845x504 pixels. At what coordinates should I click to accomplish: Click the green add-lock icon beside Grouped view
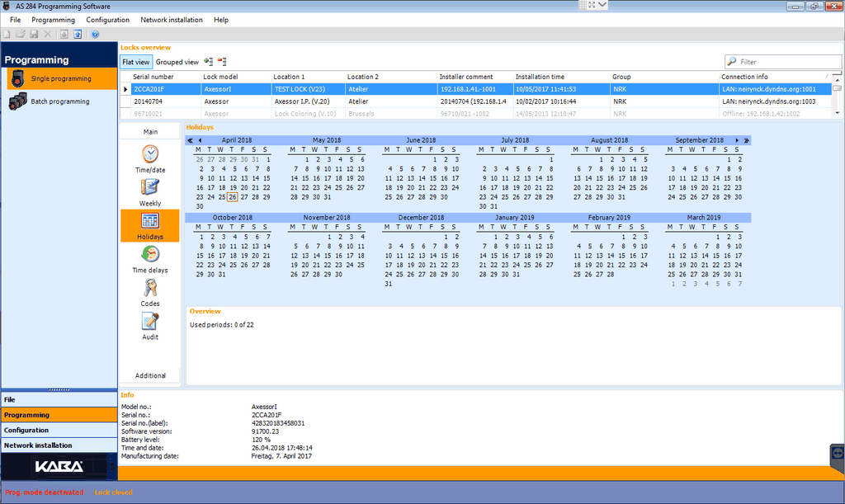point(209,62)
